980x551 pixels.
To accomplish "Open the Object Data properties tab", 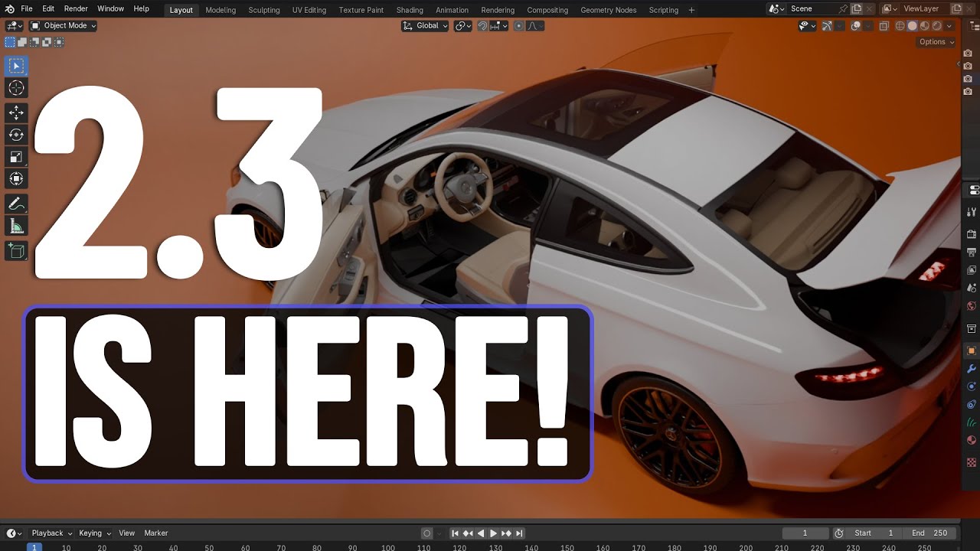I will click(972, 422).
